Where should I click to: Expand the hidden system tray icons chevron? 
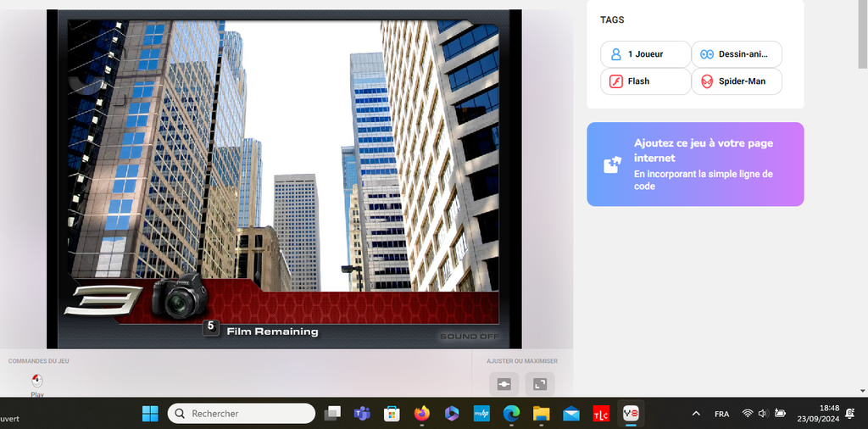pos(696,414)
